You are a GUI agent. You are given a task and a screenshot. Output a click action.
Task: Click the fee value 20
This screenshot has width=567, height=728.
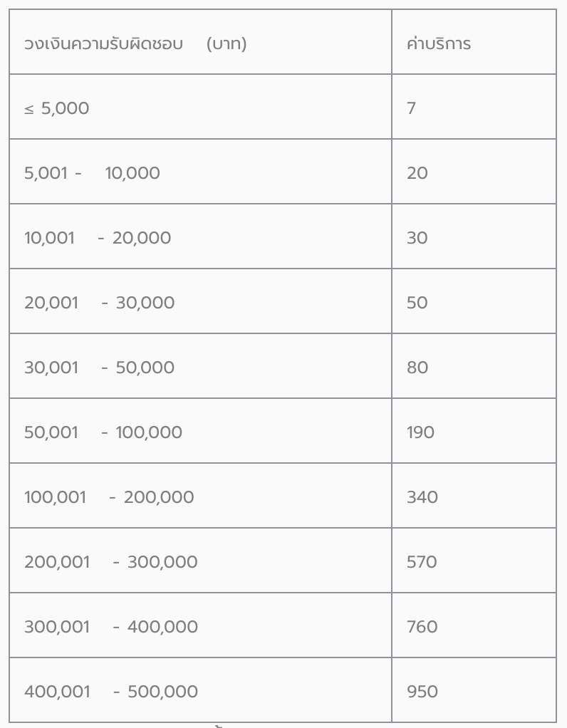coord(417,173)
